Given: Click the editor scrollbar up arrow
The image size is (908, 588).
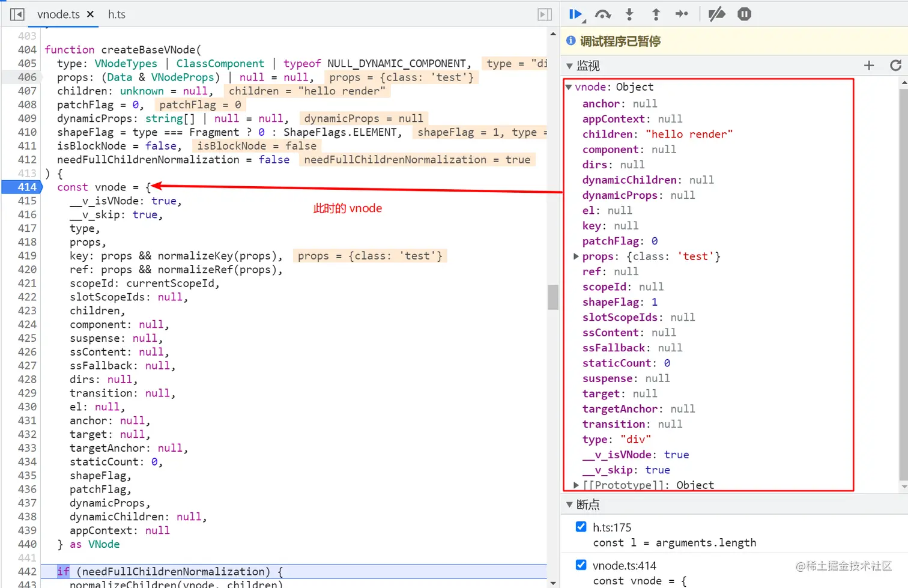Looking at the screenshot, I should 553,34.
